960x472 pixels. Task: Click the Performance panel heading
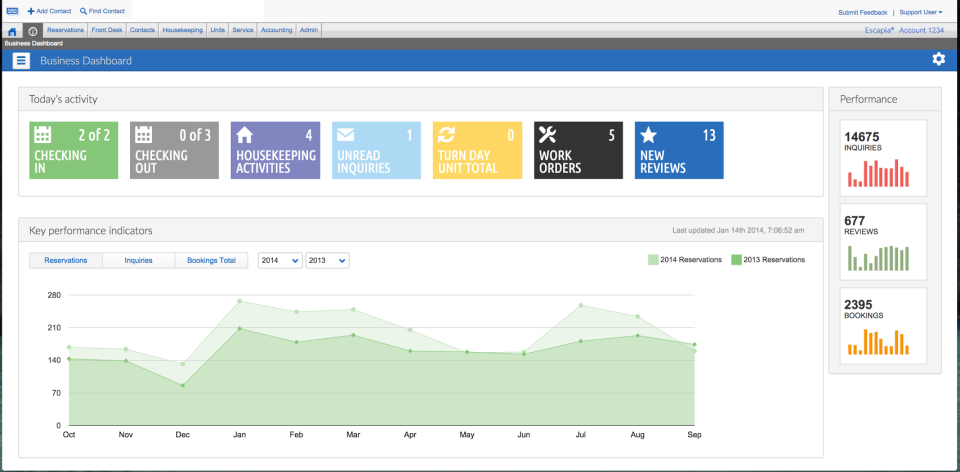(x=869, y=99)
